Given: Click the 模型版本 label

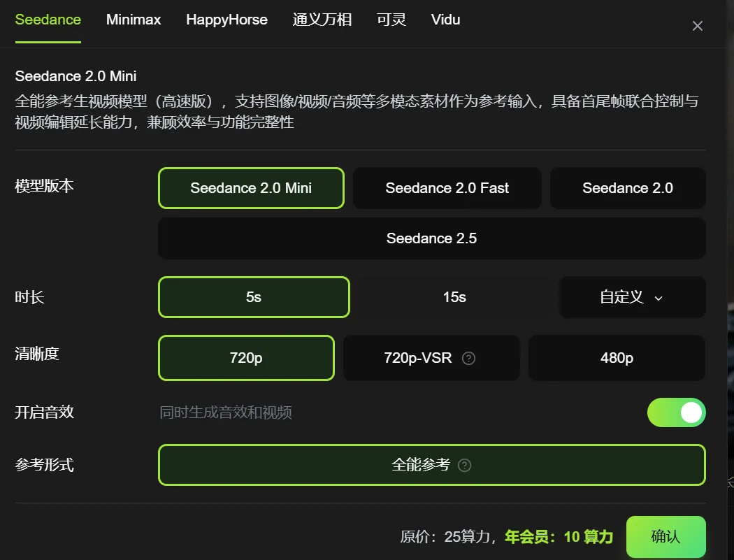Looking at the screenshot, I should [45, 186].
